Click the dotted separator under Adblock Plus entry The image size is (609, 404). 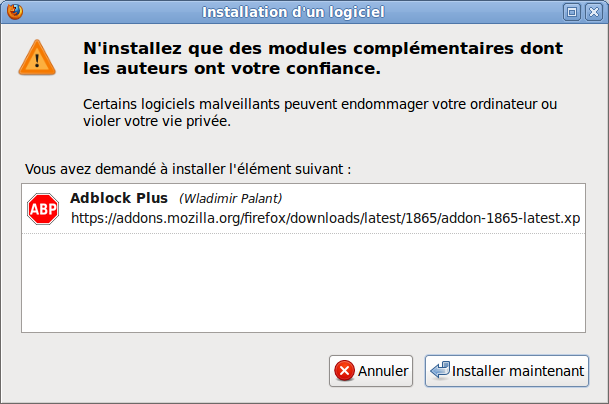[303, 233]
